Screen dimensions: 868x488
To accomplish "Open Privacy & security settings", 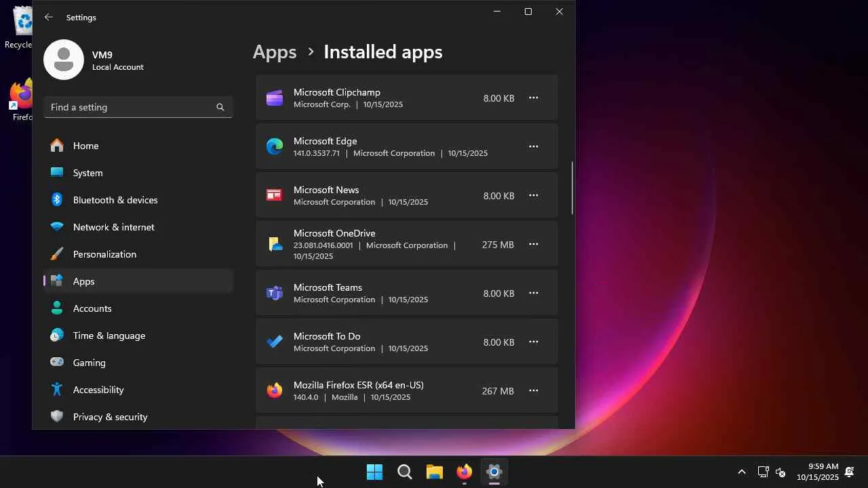I will pos(138,417).
